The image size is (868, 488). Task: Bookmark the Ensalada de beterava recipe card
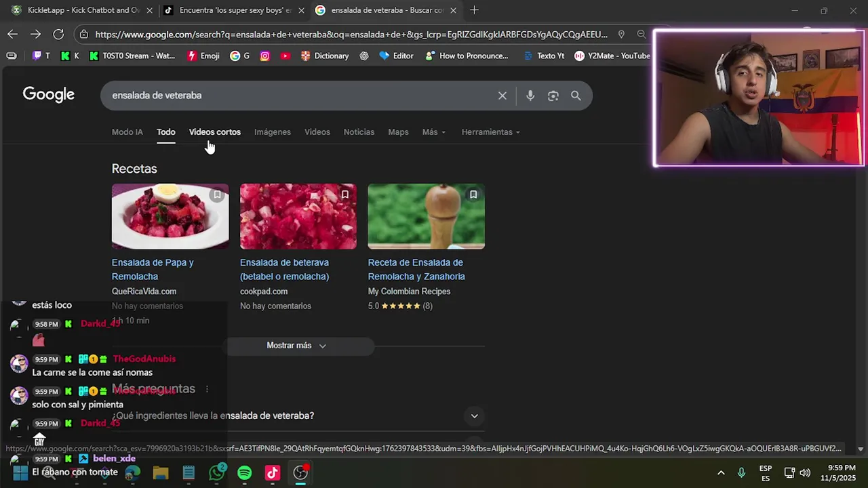[x=344, y=195]
